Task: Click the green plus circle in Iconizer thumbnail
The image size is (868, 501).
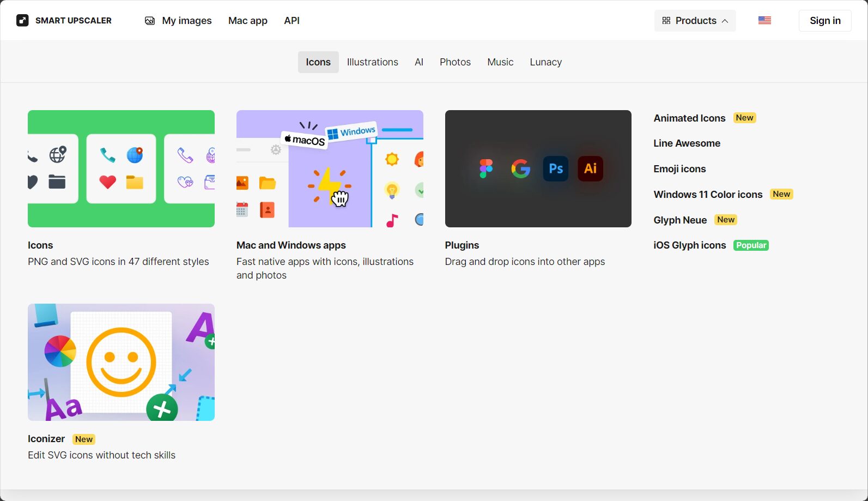Action: coord(162,408)
